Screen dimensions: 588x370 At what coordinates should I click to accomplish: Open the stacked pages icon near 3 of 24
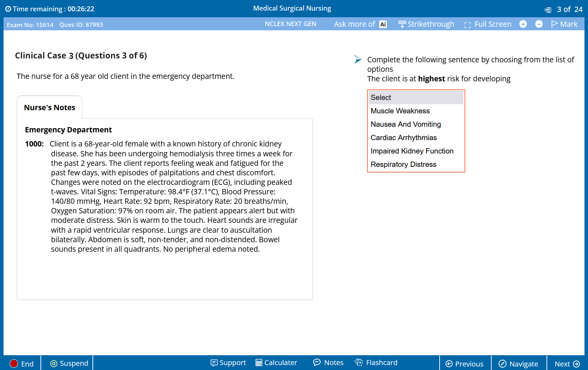tap(548, 10)
